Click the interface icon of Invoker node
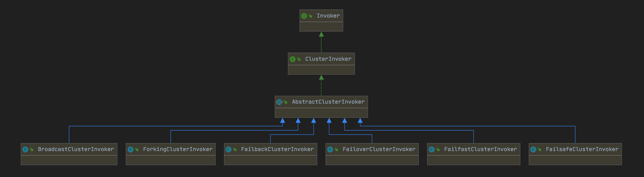This screenshot has height=177, width=644. (304, 16)
